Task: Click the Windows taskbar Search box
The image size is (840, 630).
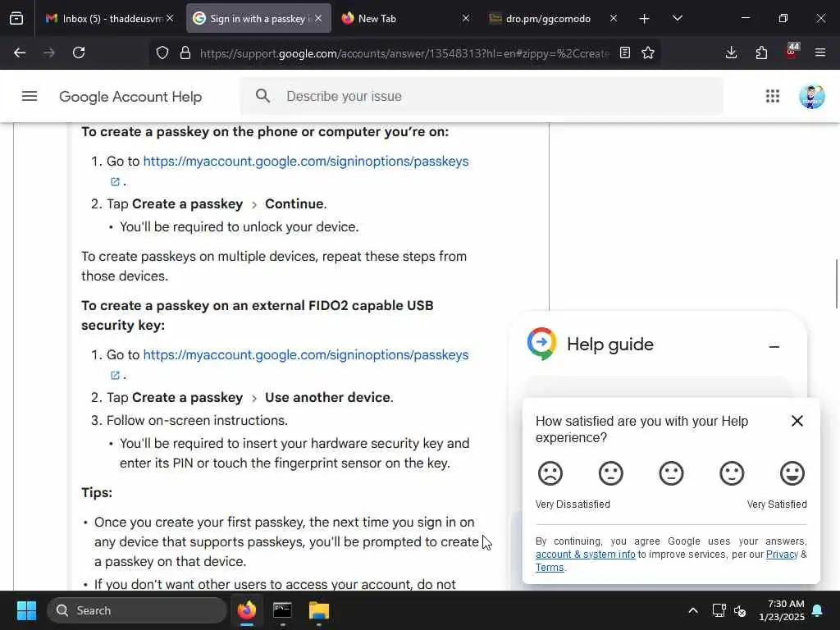Action: coord(137,610)
